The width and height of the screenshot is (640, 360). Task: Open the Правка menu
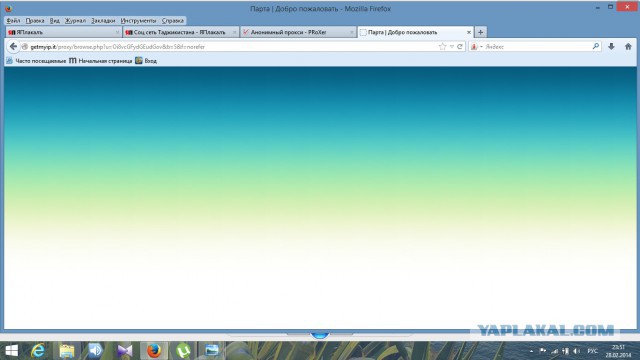pos(35,20)
